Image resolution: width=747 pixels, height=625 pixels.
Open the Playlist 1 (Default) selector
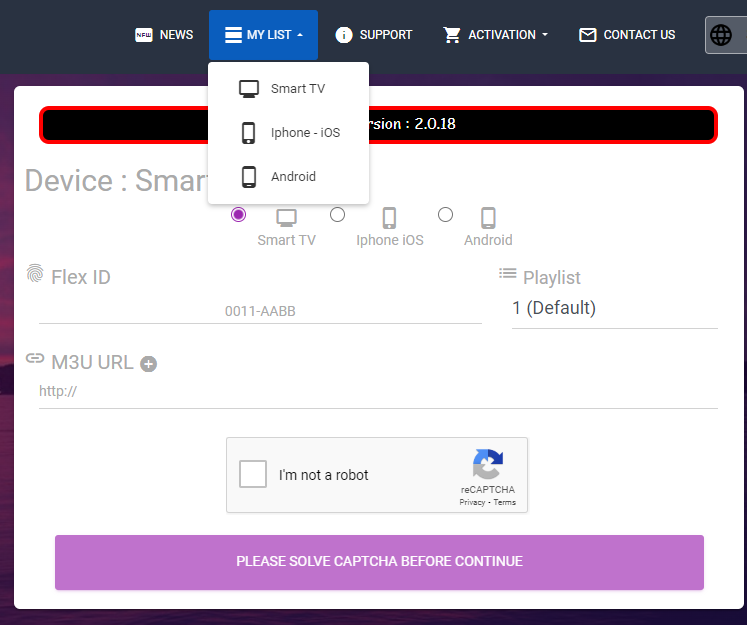[x=614, y=308]
